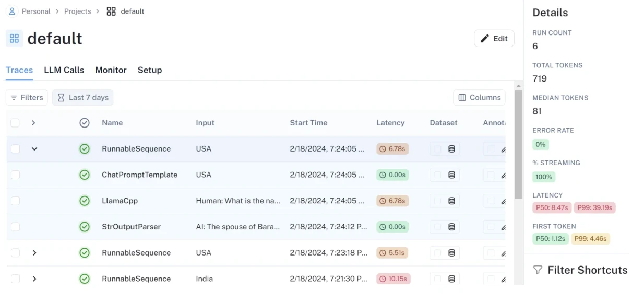The height and width of the screenshot is (301, 644).
Task: Click database icon on 7:24:05 RunnableSequence row
Action: 452,149
